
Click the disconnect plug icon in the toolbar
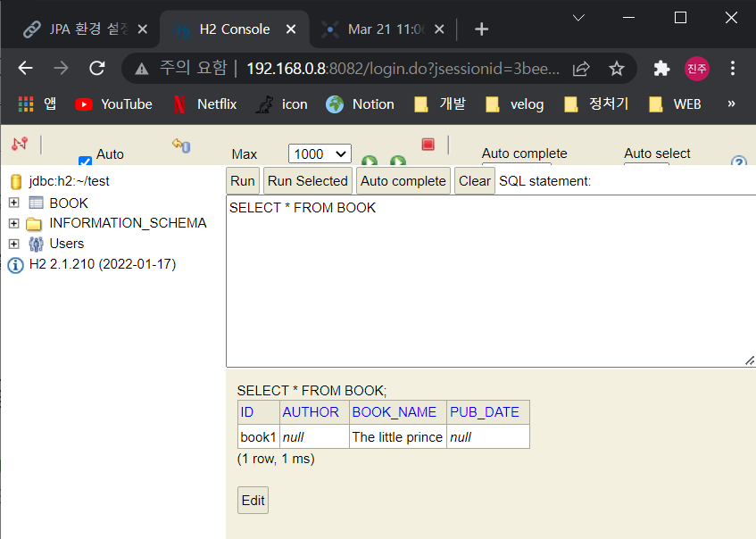20,144
